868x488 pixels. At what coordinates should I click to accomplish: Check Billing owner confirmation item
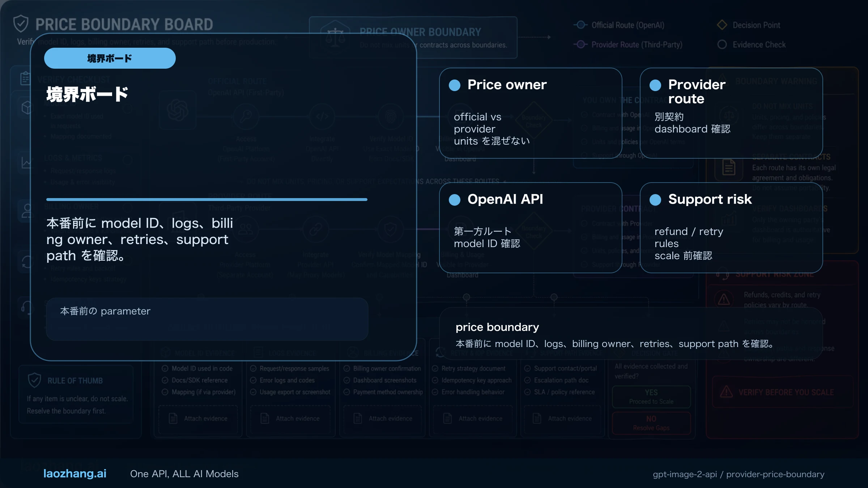(x=347, y=368)
